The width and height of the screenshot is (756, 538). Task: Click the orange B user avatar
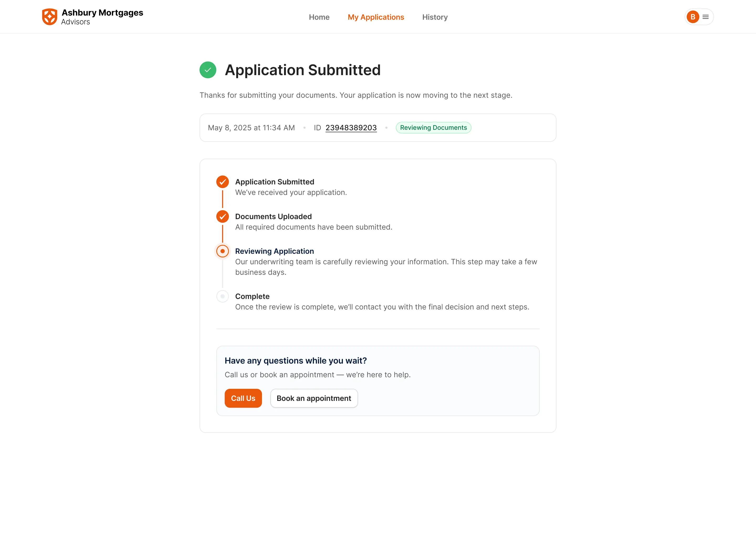(x=692, y=17)
